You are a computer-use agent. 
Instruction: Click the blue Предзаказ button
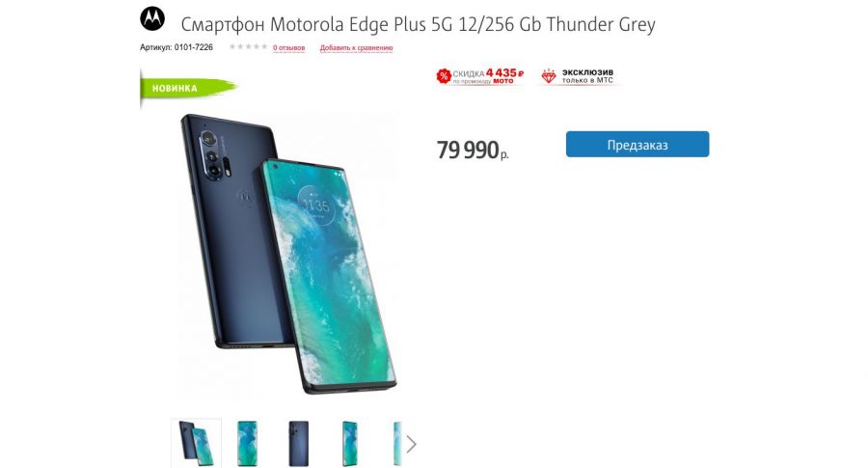point(637,145)
